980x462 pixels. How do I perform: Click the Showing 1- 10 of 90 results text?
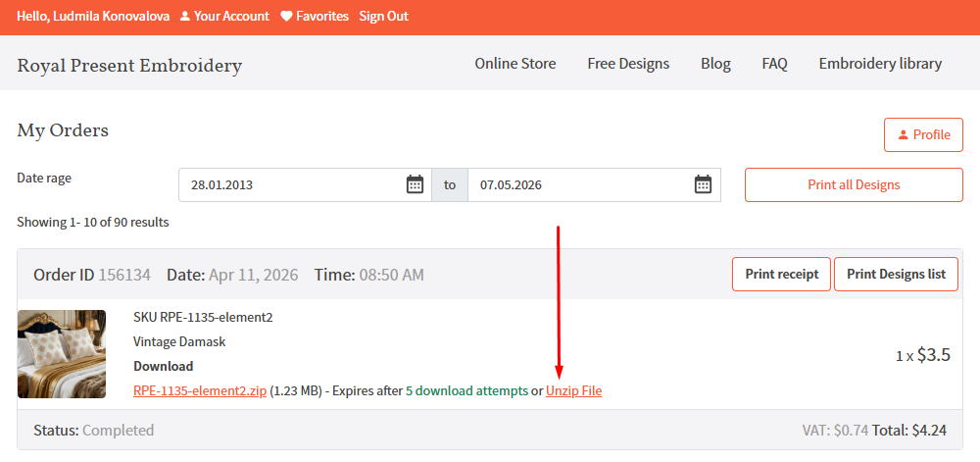pos(93,222)
